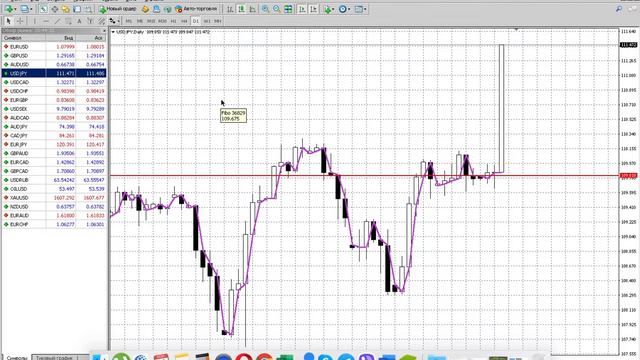Open the Strategy Tester icon
Image resolution: width=640 pixels, height=360 pixels.
(x=88, y=9)
